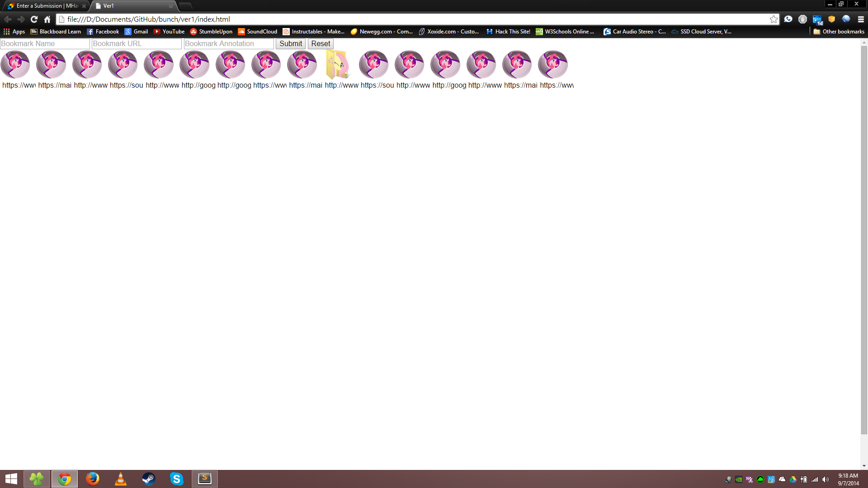This screenshot has height=488, width=868.
Task: Click VLC cone icon in taskbar
Action: click(x=120, y=479)
